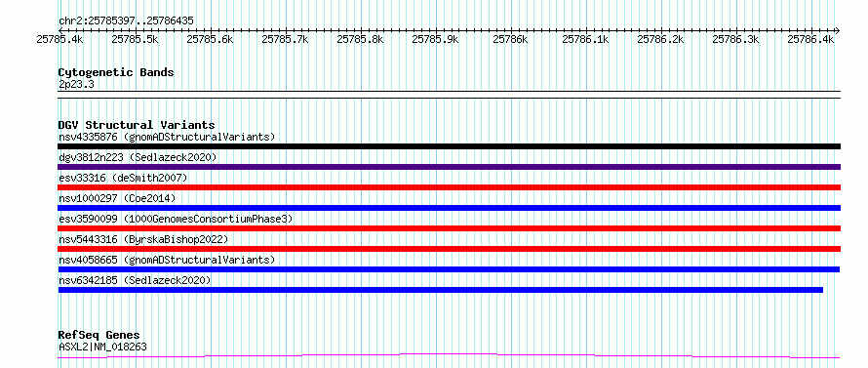The width and height of the screenshot is (868, 368).
Task: Open variant nsv1000297 Coe2014 label
Action: tap(117, 198)
